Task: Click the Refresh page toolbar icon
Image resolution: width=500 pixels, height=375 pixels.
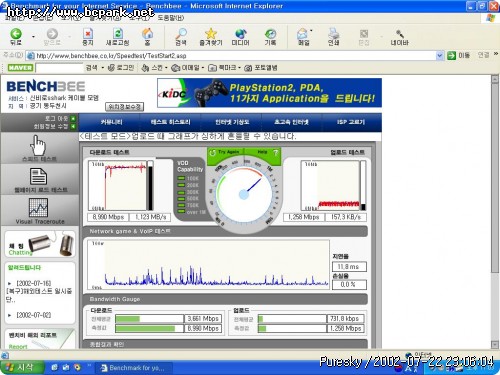Action: (117, 34)
